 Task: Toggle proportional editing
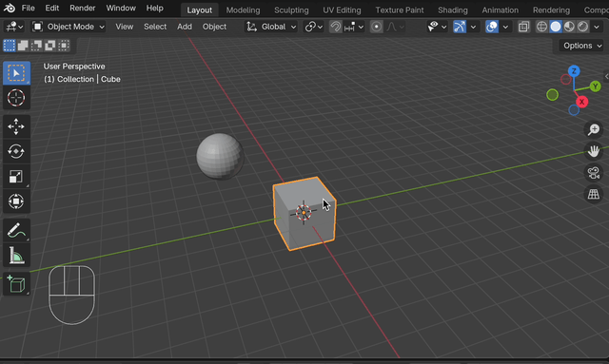pyautogui.click(x=376, y=27)
